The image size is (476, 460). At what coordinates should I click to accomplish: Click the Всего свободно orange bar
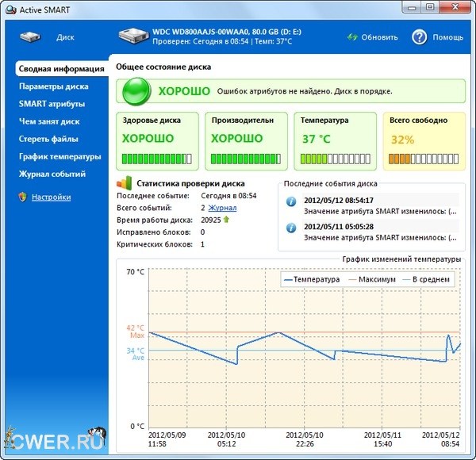click(420, 159)
